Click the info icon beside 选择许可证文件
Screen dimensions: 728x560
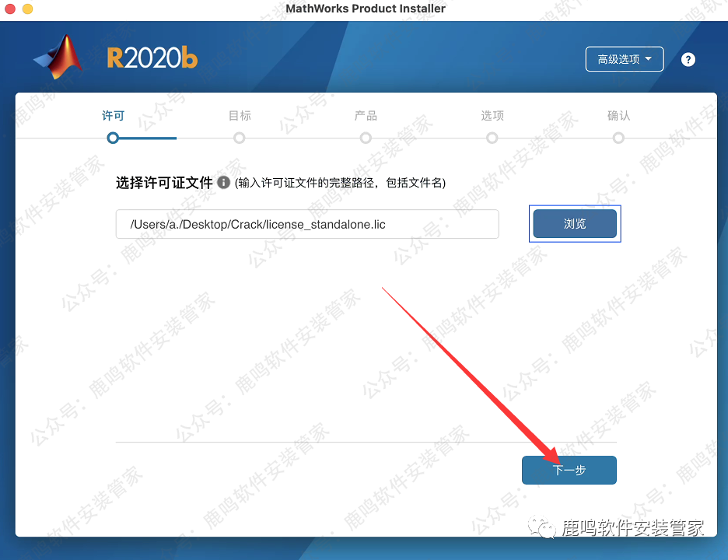pos(223,183)
